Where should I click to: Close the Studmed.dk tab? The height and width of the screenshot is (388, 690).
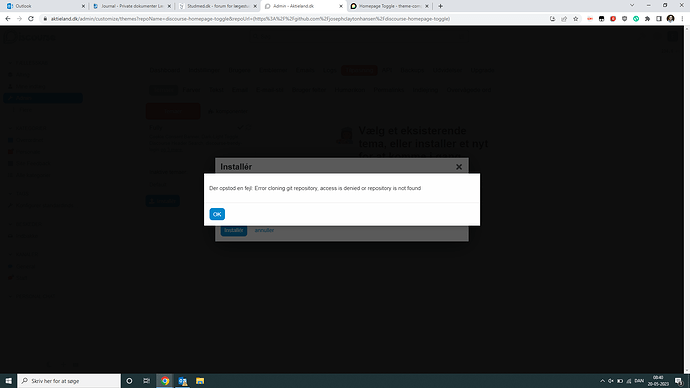(x=255, y=6)
